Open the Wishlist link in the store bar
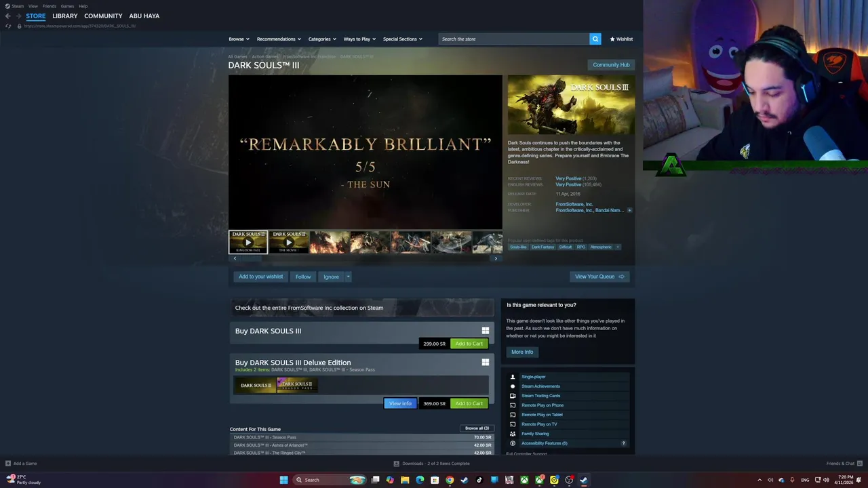This screenshot has height=488, width=868. pyautogui.click(x=621, y=39)
